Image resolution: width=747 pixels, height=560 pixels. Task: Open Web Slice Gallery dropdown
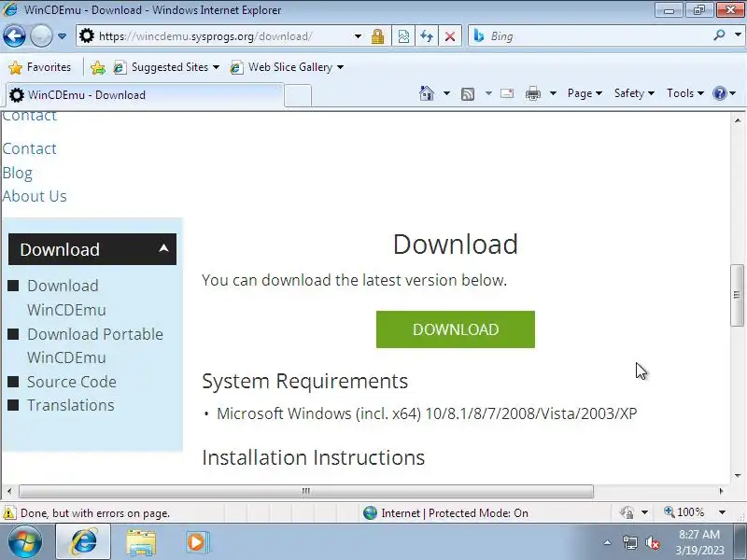tap(287, 67)
